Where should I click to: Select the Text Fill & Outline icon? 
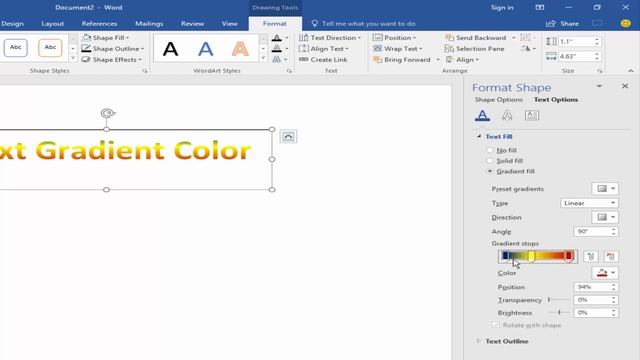coord(482,116)
